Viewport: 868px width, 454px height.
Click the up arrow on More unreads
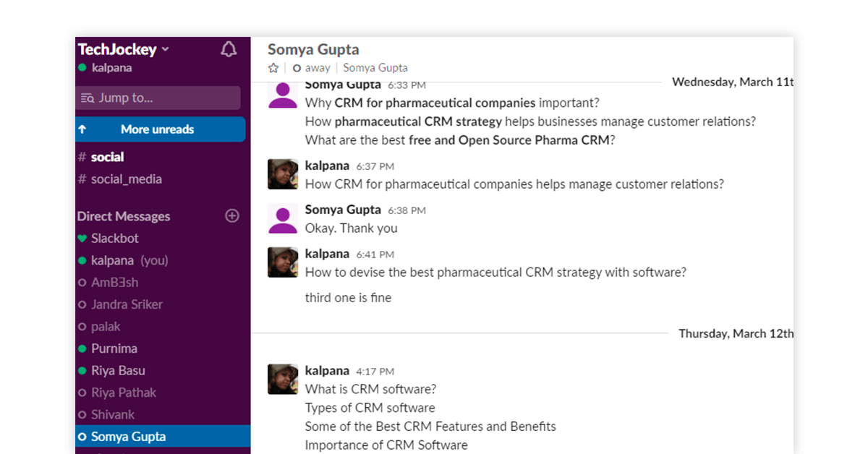point(82,129)
